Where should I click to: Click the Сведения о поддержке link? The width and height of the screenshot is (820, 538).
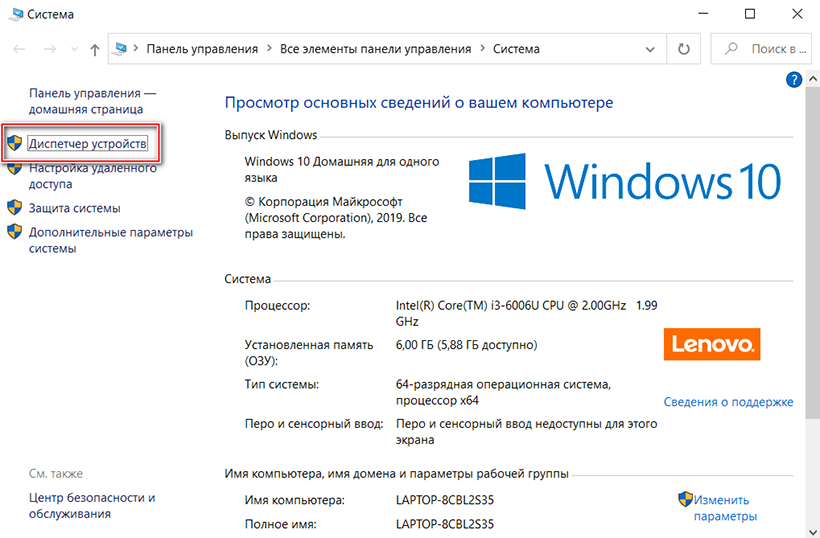point(728,402)
